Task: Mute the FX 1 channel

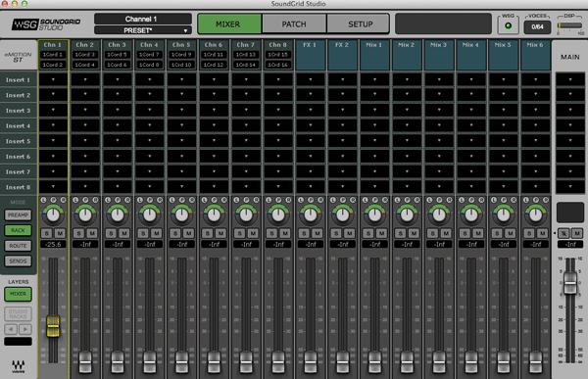Action: 318,233
